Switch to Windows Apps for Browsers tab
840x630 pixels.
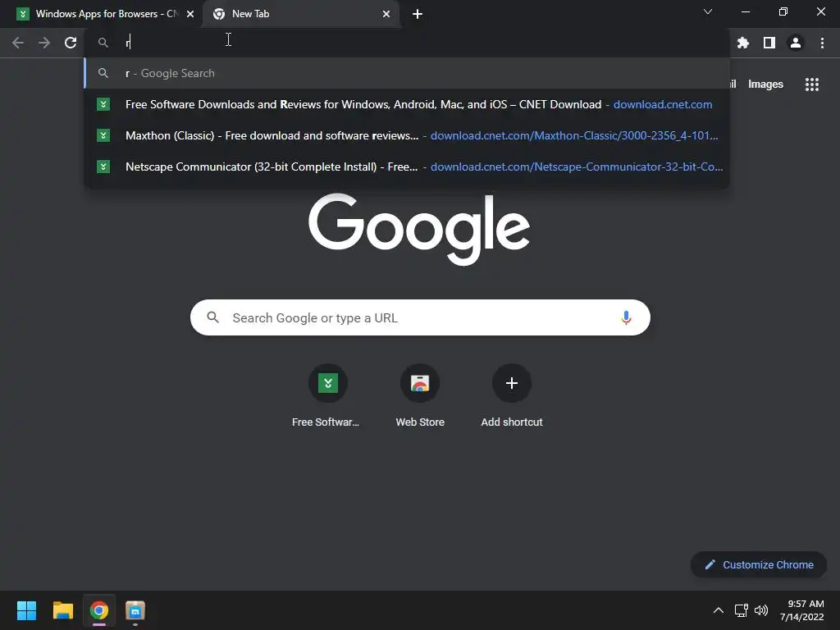(x=102, y=14)
